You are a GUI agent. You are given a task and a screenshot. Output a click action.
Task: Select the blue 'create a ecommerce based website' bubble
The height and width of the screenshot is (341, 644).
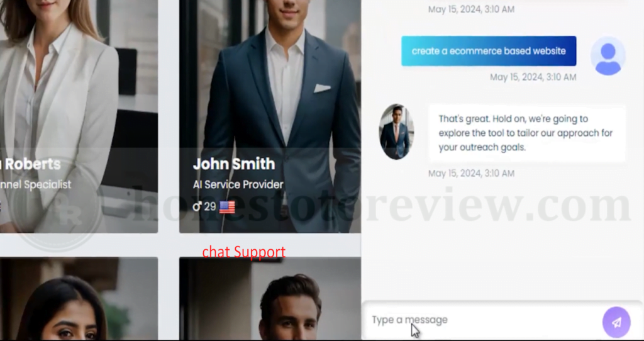click(489, 51)
